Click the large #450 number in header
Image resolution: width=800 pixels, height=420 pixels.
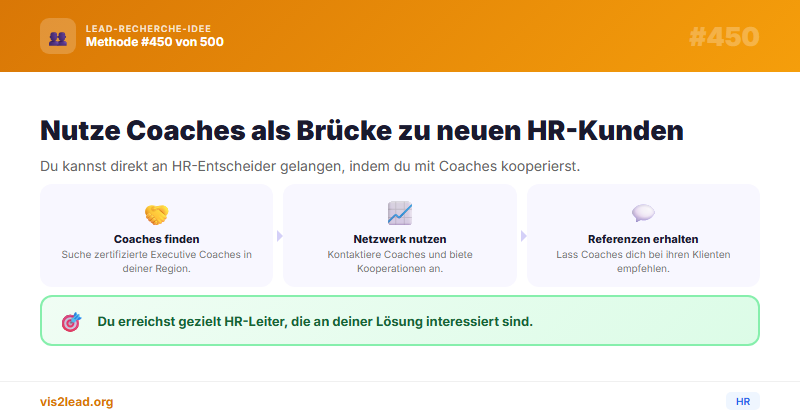click(x=724, y=37)
